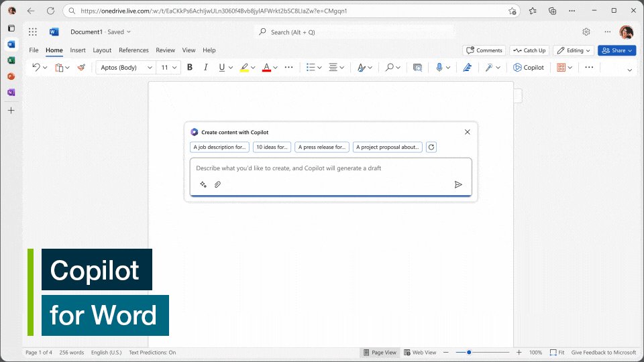Open Excel from the browser sidebar
The width and height of the screenshot is (644, 362).
point(11,60)
